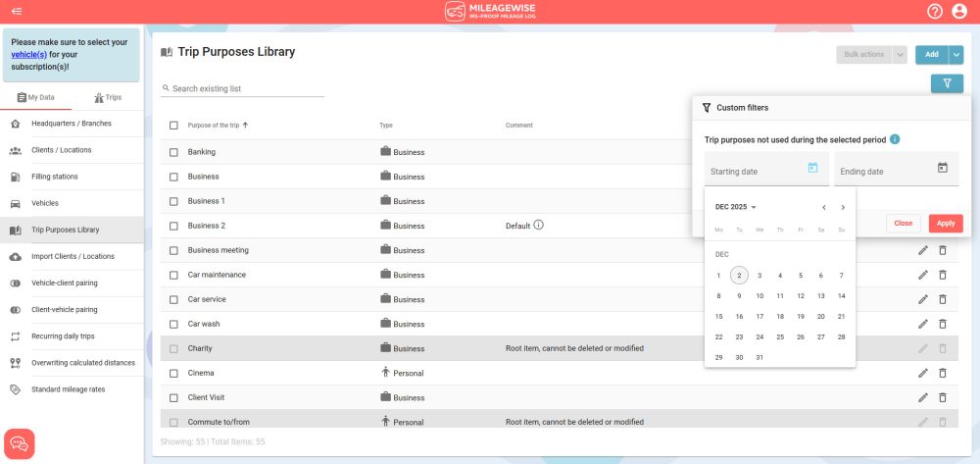Open Vehicles menu item
Screen dimensions: 980x464
tap(72, 203)
